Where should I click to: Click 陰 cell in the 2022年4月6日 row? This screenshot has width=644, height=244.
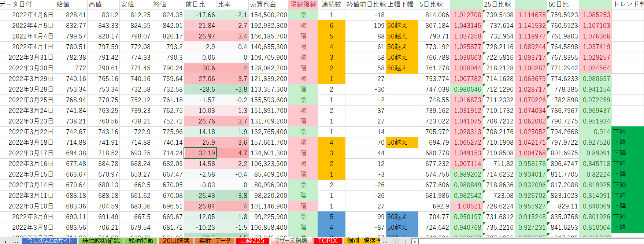tap(303, 15)
